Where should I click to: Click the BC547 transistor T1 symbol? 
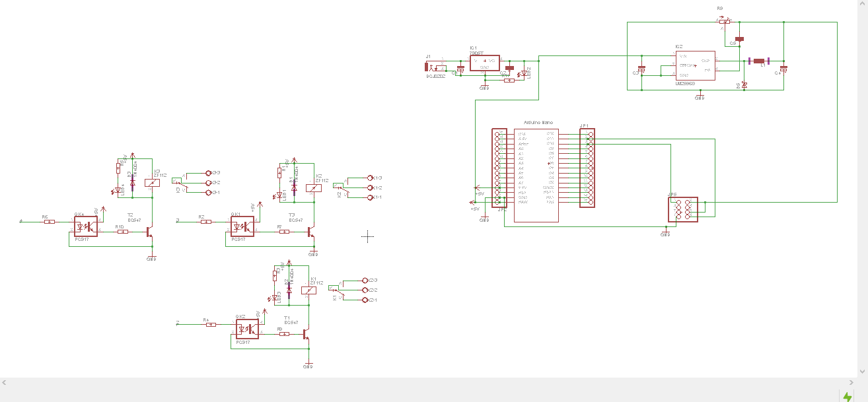pyautogui.click(x=305, y=333)
